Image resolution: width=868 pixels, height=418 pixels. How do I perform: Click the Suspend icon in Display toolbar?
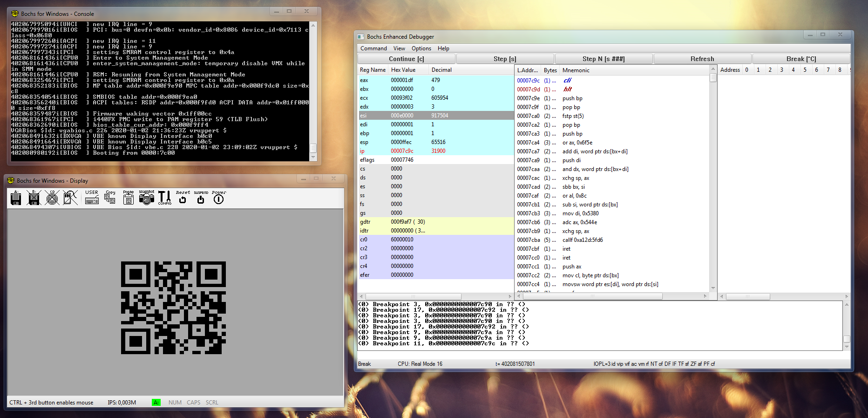(201, 198)
